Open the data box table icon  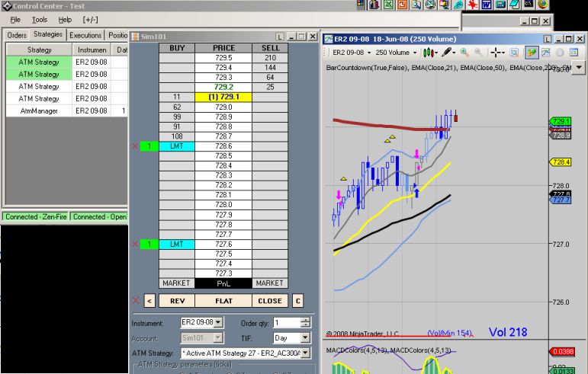574,53
